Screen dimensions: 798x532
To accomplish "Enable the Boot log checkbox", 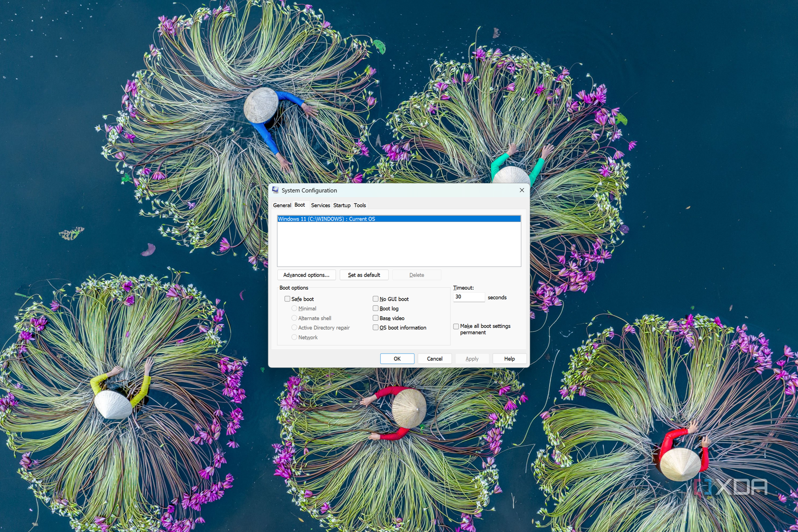I will [x=375, y=308].
